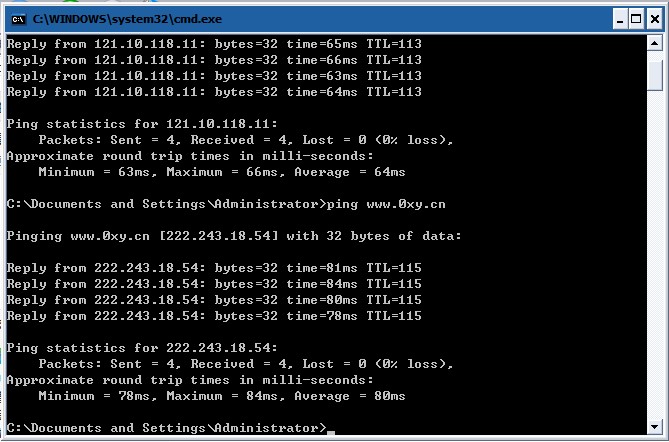Screen dimensions: 669x442
Task: Click the 'ping www.0xy.cn' command text
Action: (x=386, y=204)
